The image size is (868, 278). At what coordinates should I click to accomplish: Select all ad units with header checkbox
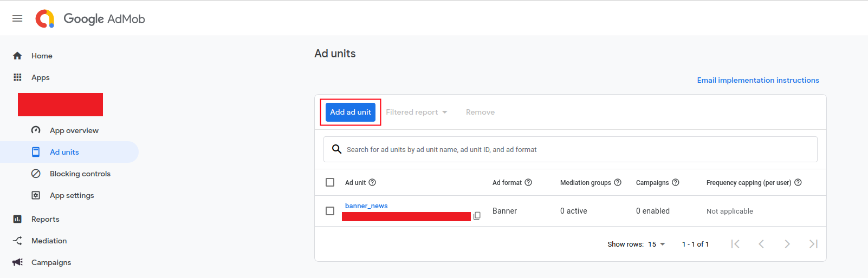[x=330, y=183]
